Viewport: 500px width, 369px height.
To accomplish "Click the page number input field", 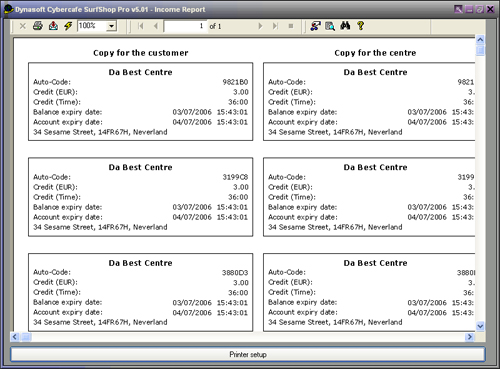I will (x=185, y=26).
